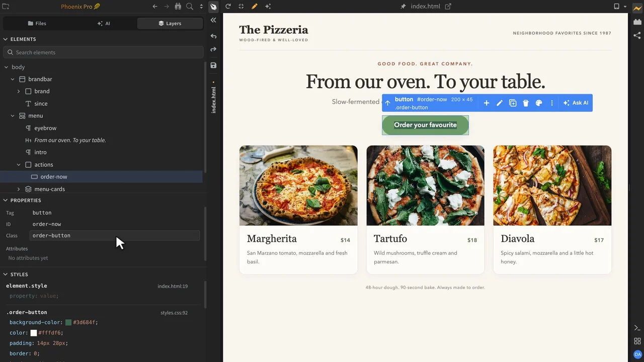
Task: Collapse the ELEMENTS section
Action: click(6, 39)
